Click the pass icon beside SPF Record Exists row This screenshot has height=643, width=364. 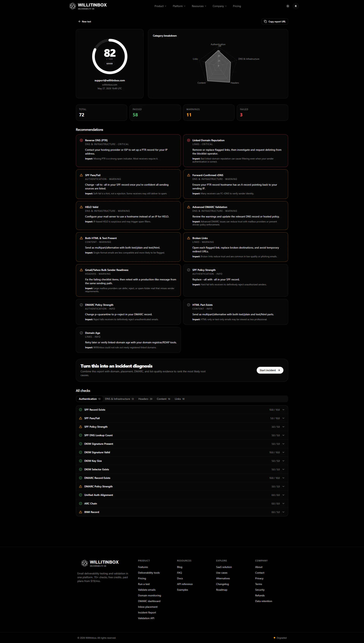[81, 410]
